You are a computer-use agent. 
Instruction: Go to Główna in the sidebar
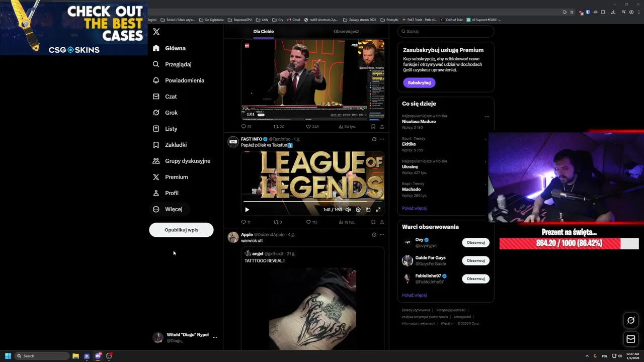click(x=170, y=48)
